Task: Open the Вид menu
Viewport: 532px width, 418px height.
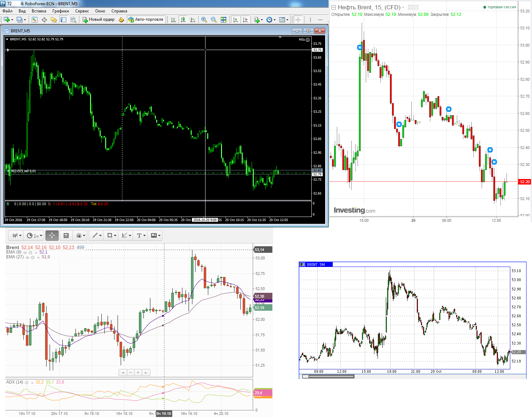Action: (x=22, y=11)
